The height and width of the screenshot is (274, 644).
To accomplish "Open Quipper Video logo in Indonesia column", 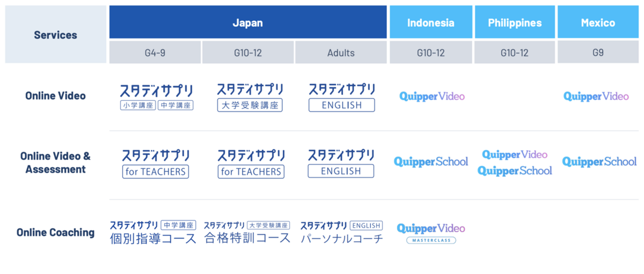I will 432,96.
